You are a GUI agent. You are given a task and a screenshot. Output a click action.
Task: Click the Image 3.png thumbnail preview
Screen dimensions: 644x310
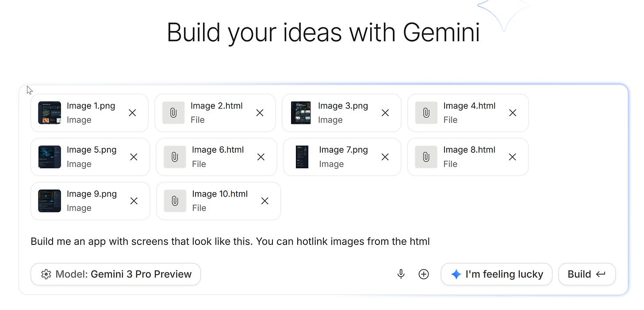(301, 112)
